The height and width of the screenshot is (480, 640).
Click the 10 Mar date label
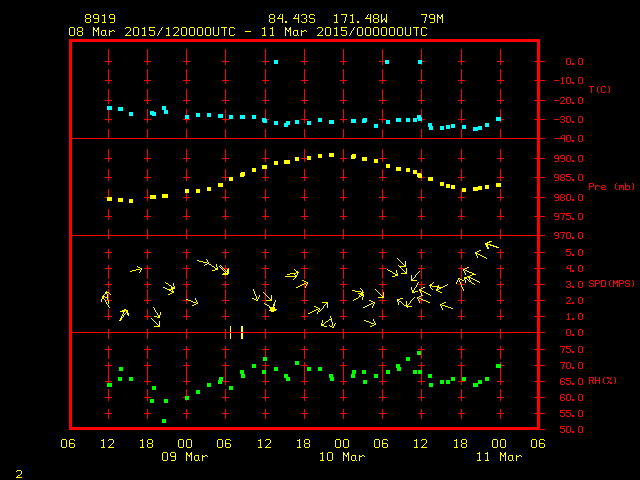click(341, 457)
